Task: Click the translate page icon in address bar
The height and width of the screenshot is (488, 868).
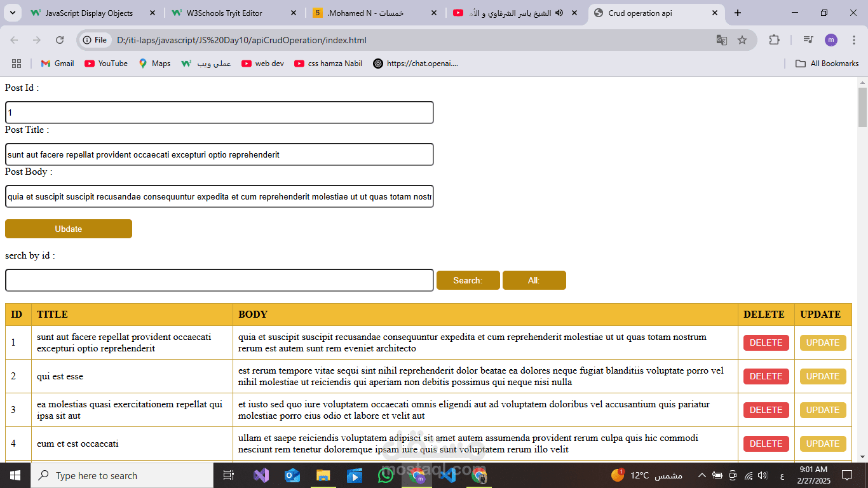Action: 722,40
